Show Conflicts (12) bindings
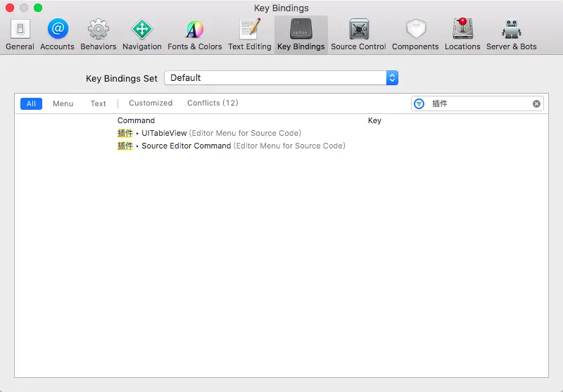Image resolution: width=563 pixels, height=392 pixels. (213, 103)
